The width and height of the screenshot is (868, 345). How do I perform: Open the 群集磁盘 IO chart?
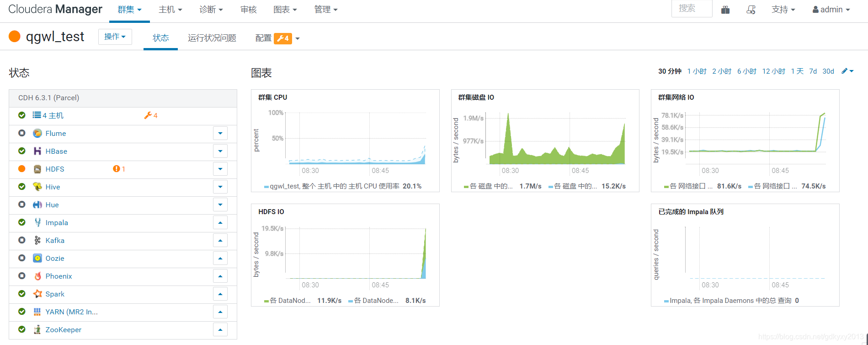pos(545,140)
